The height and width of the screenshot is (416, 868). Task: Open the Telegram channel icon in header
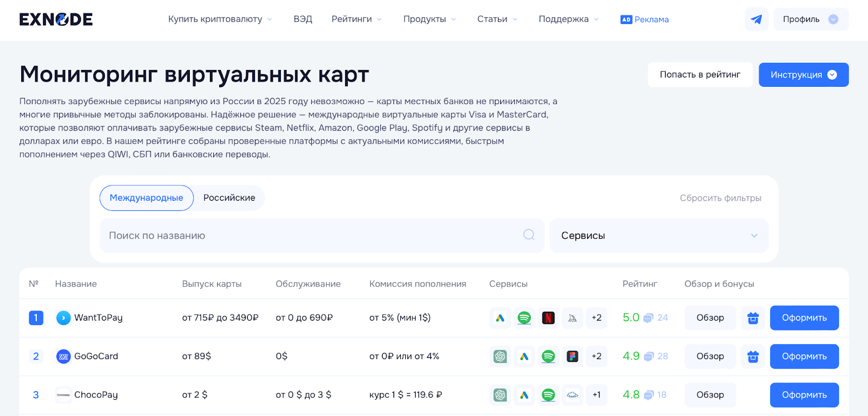pyautogui.click(x=756, y=20)
